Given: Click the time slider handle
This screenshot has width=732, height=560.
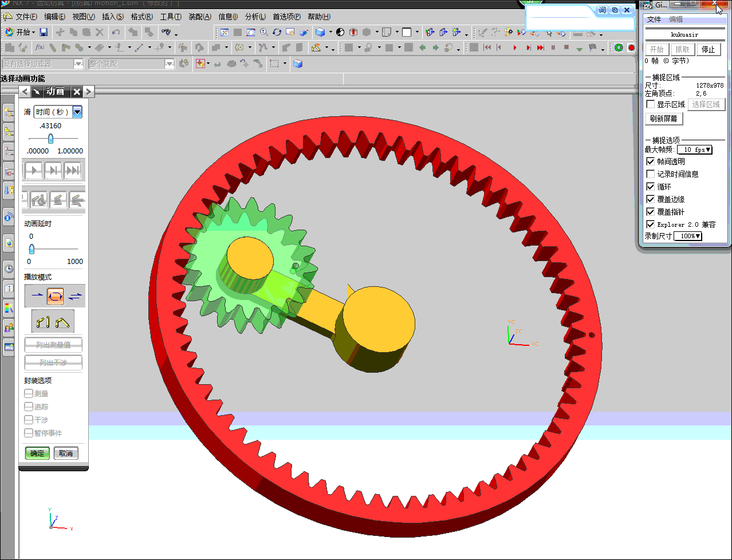Looking at the screenshot, I should (x=50, y=139).
